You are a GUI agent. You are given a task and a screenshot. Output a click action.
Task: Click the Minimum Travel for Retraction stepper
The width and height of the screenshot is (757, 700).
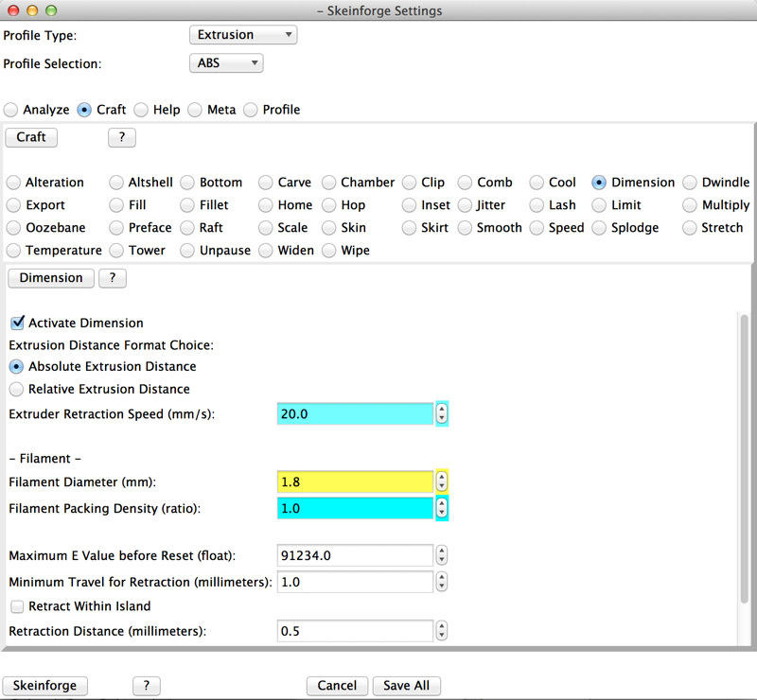442,582
